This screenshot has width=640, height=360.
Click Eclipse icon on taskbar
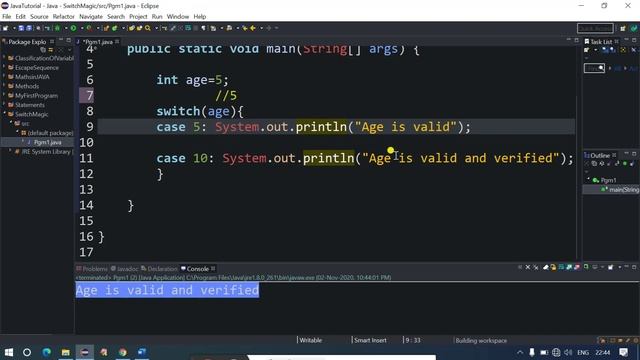pos(84,352)
